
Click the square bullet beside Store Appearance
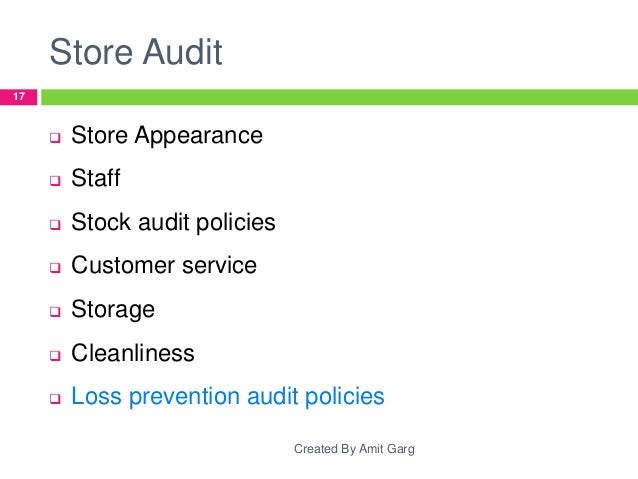point(55,138)
